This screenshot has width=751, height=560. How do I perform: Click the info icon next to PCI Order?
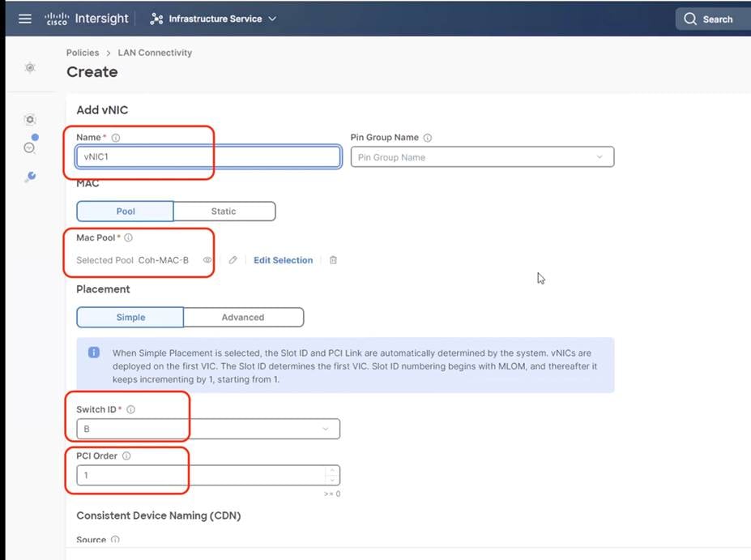126,455
